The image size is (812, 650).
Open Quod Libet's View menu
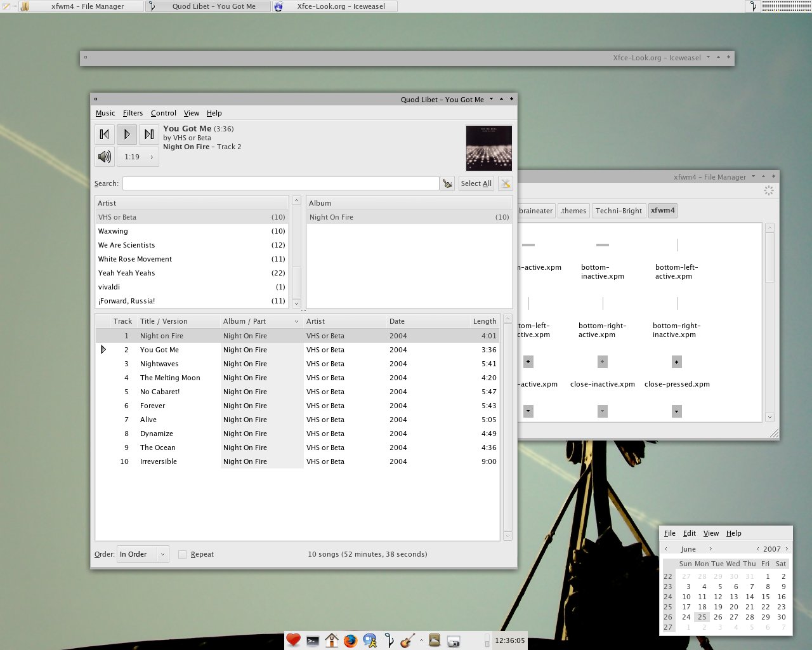pos(192,113)
